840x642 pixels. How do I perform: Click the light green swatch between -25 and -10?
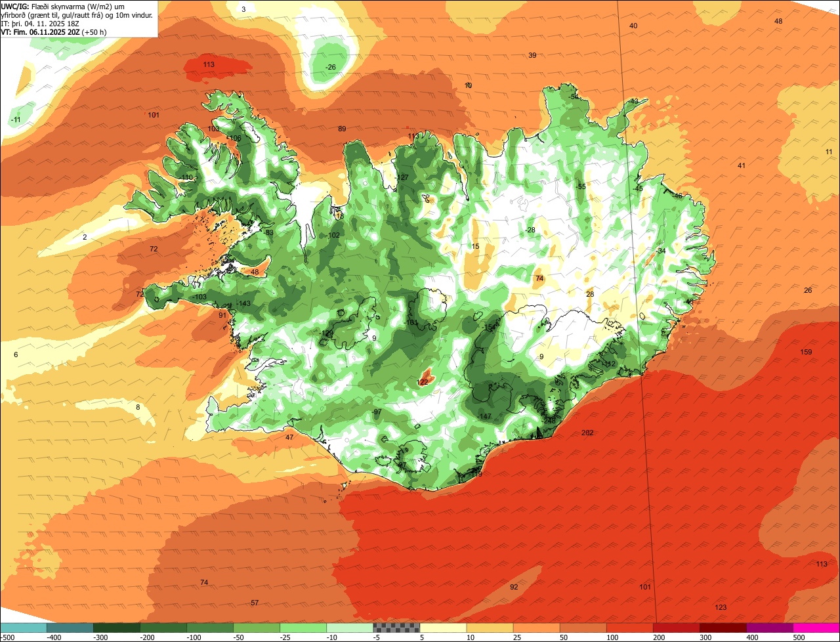[303, 628]
